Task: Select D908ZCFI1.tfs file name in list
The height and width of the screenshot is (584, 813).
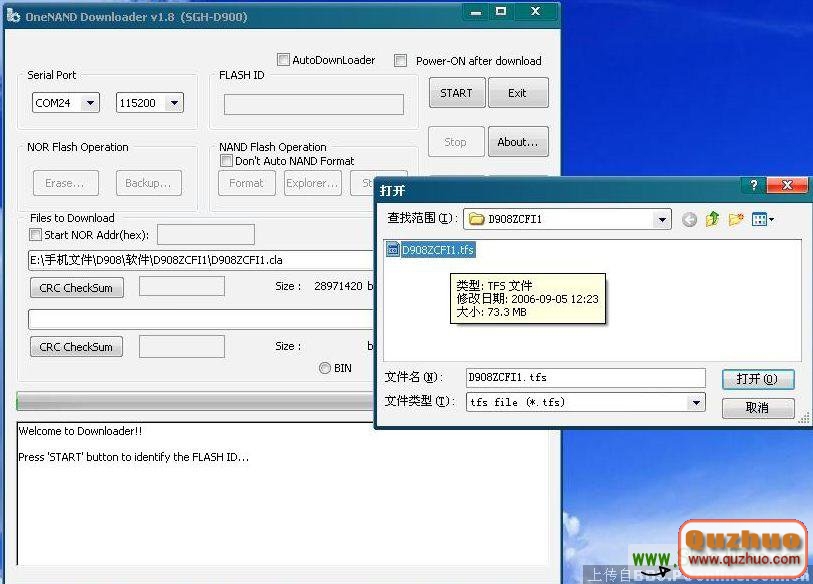Action: click(438, 250)
